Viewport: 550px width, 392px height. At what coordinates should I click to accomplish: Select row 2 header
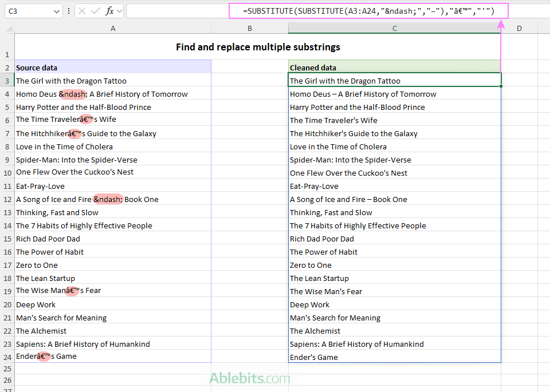point(7,68)
